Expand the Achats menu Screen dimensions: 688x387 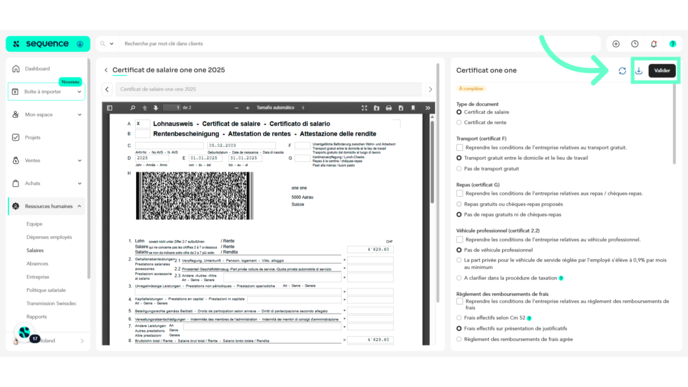(79, 183)
